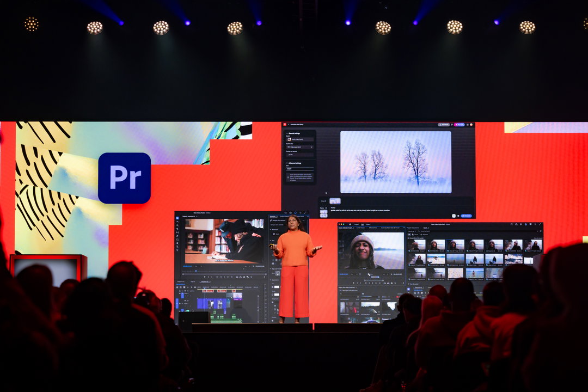Select the beach driftwood thumbnail in search results
The width and height of the screenshot is (588, 392).
point(436,259)
